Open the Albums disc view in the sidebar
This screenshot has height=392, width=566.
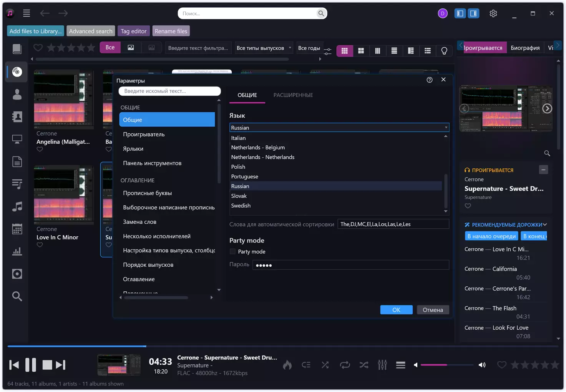[17, 72]
